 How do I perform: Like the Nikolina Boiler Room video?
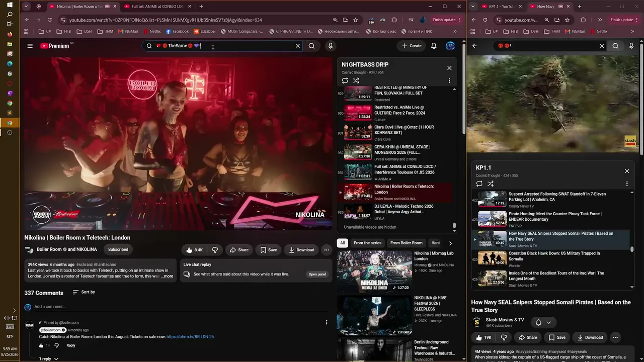tap(194, 250)
